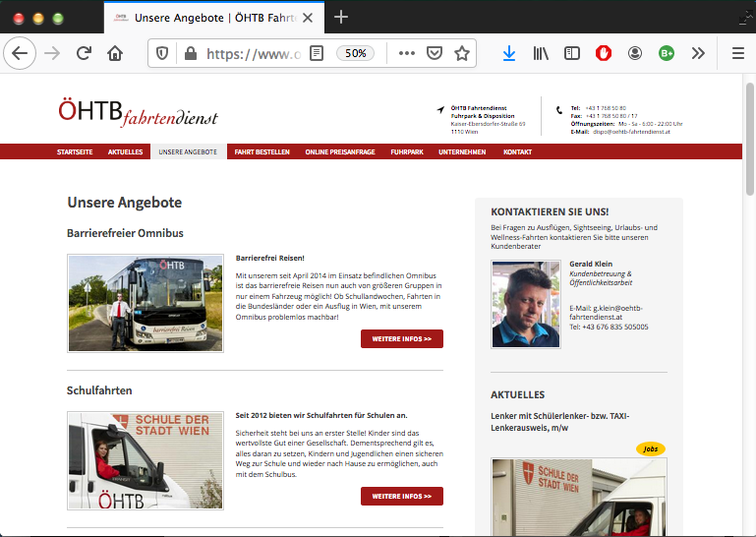This screenshot has height=537, width=756.
Task: Open the Unternehmen menu item
Action: click(462, 151)
